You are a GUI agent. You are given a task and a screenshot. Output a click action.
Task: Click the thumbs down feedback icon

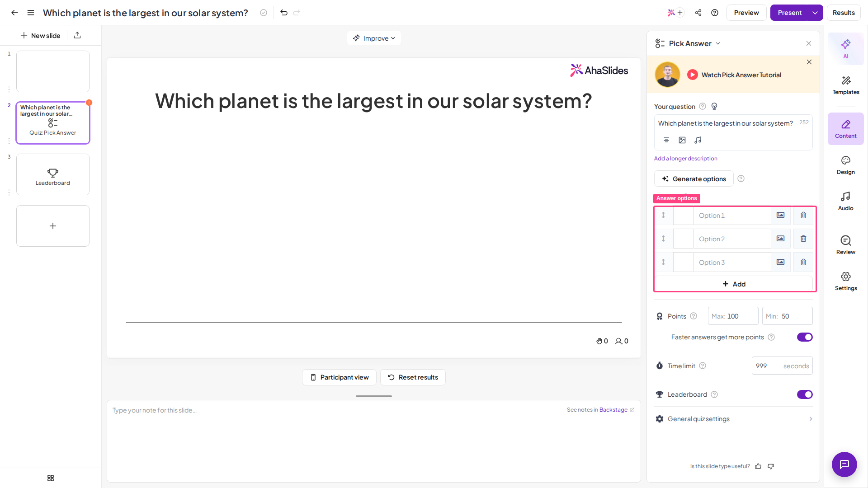click(771, 466)
